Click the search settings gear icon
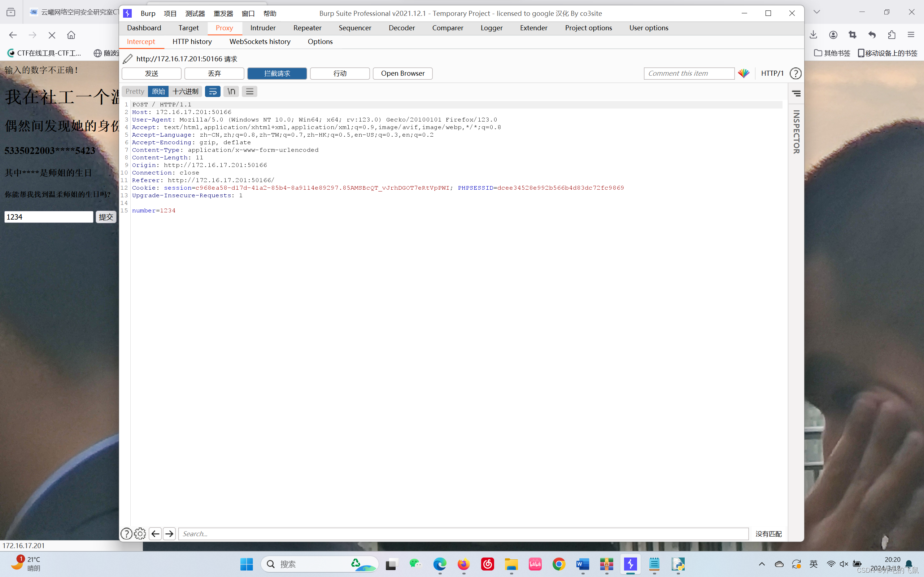This screenshot has width=924, height=577. click(x=140, y=533)
